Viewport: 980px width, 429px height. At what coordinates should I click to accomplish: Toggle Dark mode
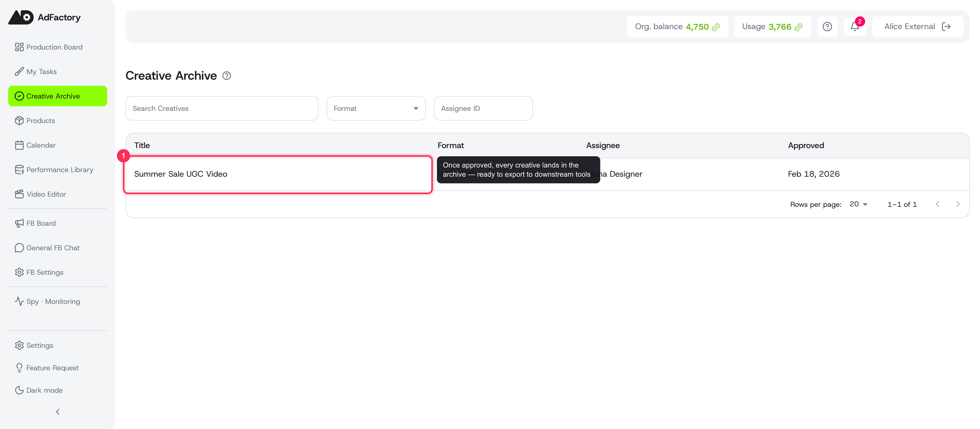(57, 390)
